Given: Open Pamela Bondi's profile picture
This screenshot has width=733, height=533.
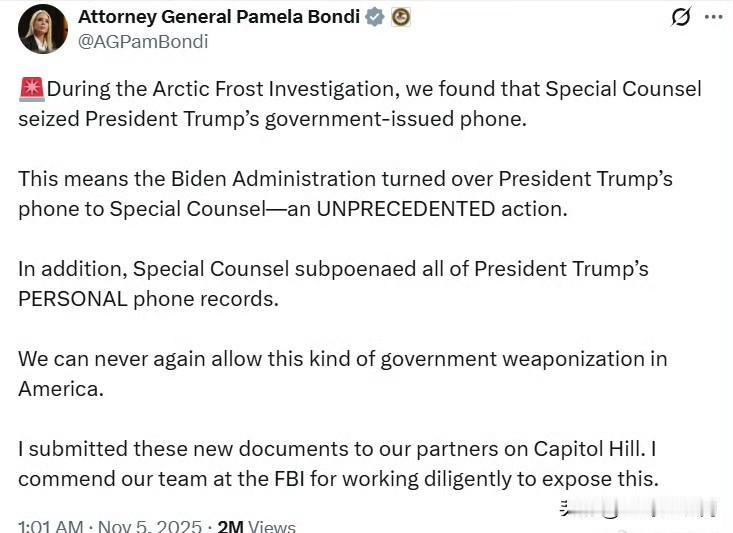Looking at the screenshot, I should pyautogui.click(x=43, y=29).
